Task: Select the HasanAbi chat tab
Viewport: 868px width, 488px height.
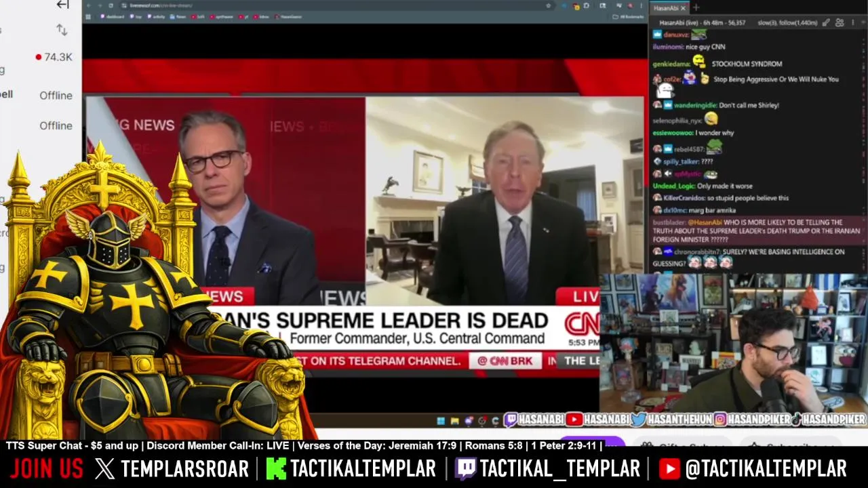Action: (665, 8)
